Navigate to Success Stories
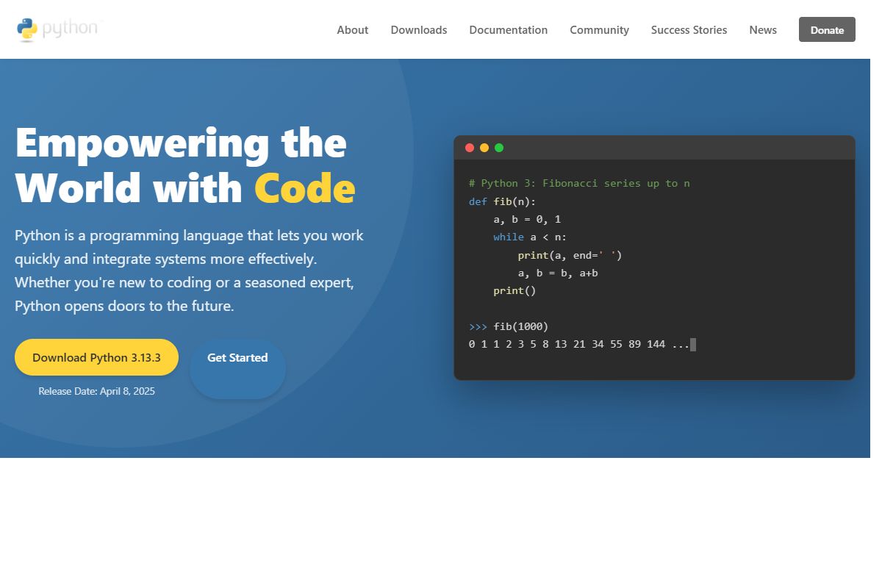Viewport: 882px width, 588px height. point(689,30)
